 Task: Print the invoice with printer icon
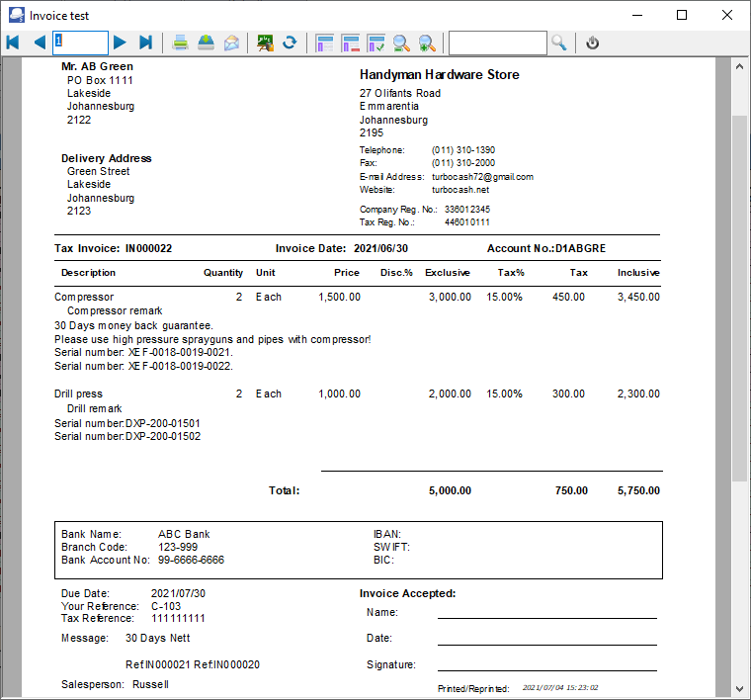(x=181, y=43)
